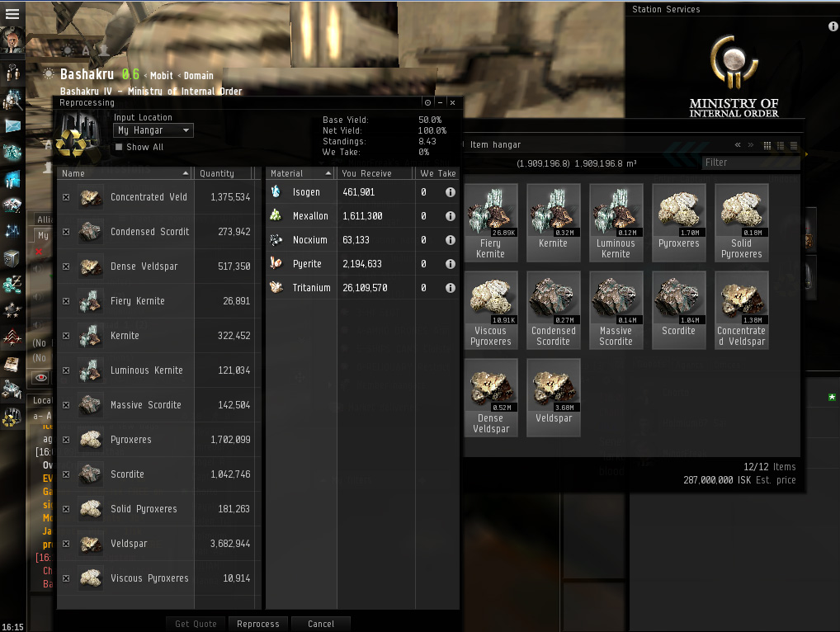Switch Item hangar to list view
The width and height of the screenshot is (840, 632).
click(794, 145)
